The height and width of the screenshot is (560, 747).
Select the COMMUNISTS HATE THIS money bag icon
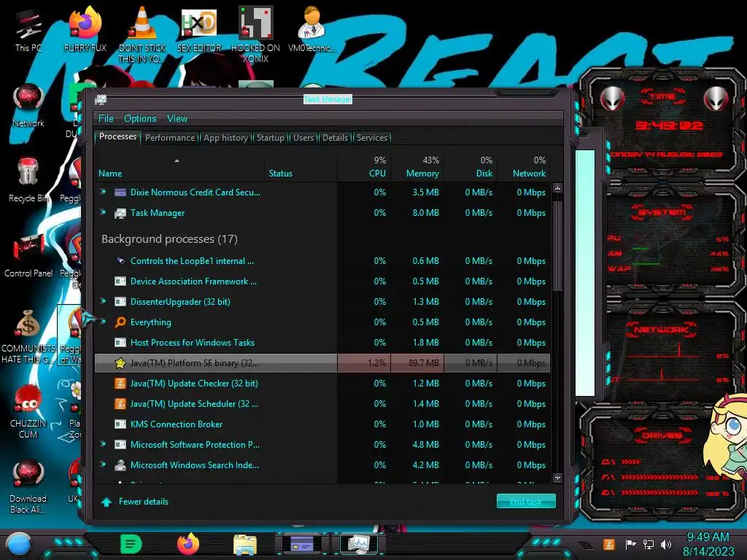point(28,335)
